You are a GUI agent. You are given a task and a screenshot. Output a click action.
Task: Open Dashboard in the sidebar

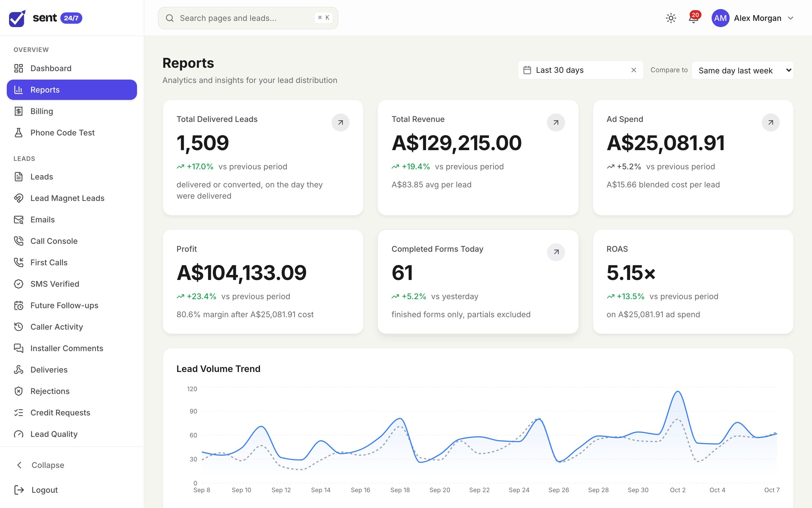72,68
